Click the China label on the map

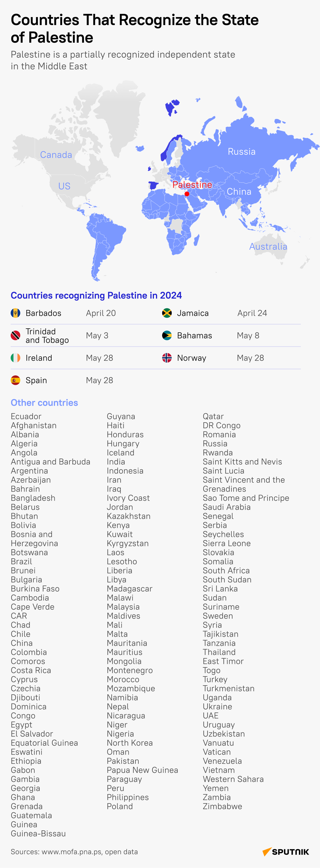click(x=239, y=192)
